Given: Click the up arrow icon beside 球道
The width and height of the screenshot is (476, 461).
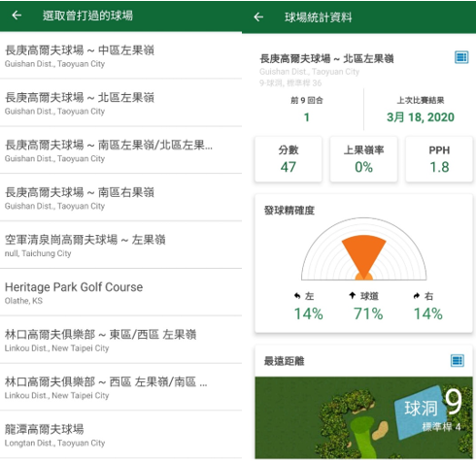Looking at the screenshot, I should 353,295.
